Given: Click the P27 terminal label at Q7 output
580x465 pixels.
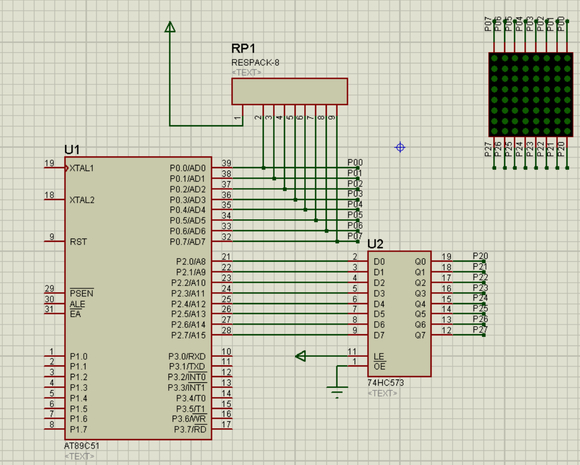Looking at the screenshot, I should pyautogui.click(x=480, y=329).
